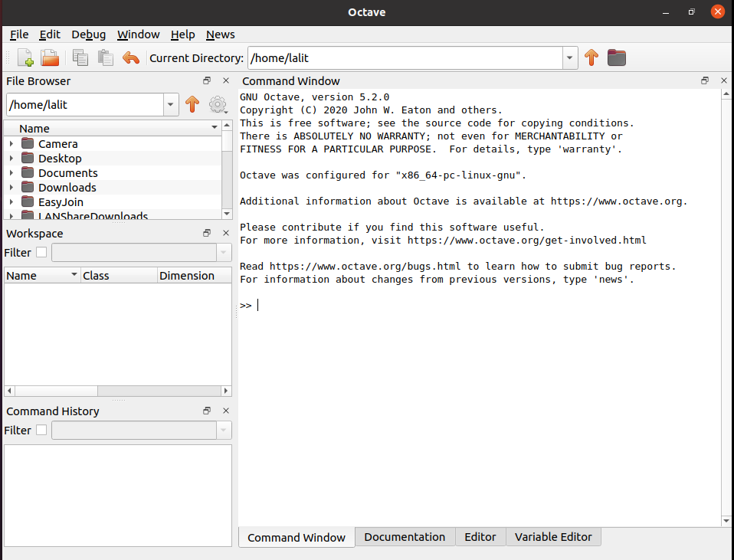
Task: Open an existing file via toolbar folder icon
Action: coord(50,57)
